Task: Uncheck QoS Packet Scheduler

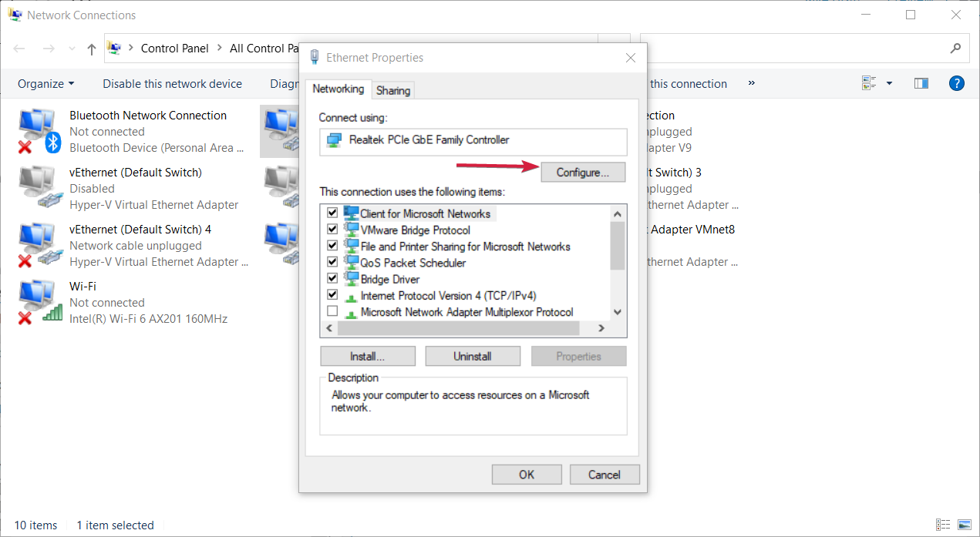Action: (x=332, y=262)
